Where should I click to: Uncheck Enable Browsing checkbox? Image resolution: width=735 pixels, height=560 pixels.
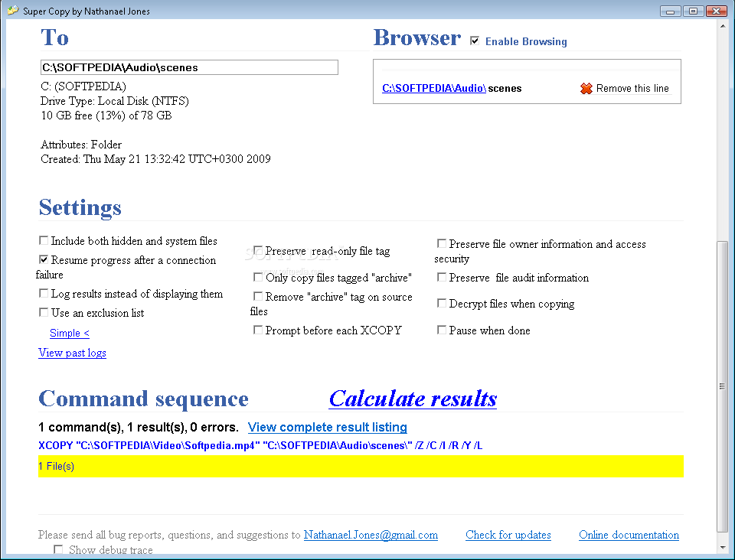(x=475, y=41)
